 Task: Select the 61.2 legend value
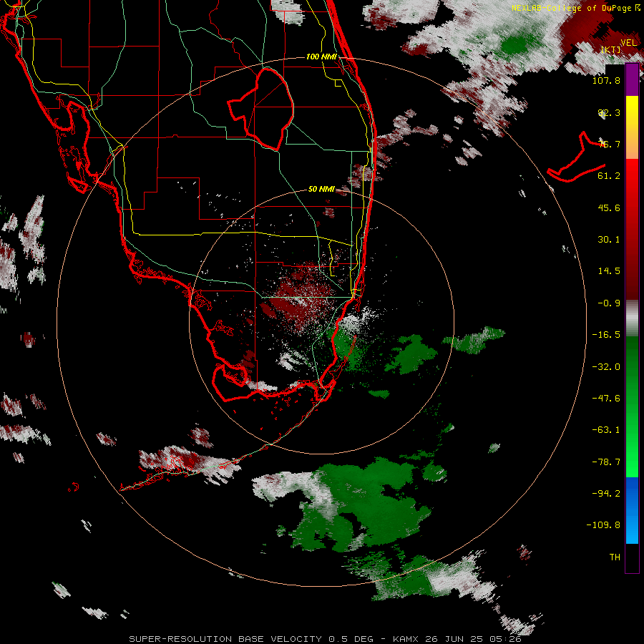pos(609,176)
